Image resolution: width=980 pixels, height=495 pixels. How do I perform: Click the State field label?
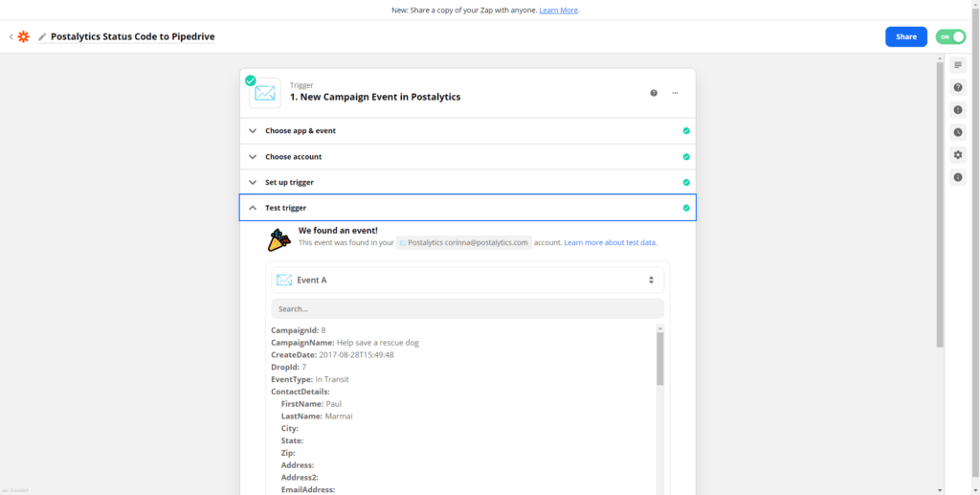[x=293, y=440]
